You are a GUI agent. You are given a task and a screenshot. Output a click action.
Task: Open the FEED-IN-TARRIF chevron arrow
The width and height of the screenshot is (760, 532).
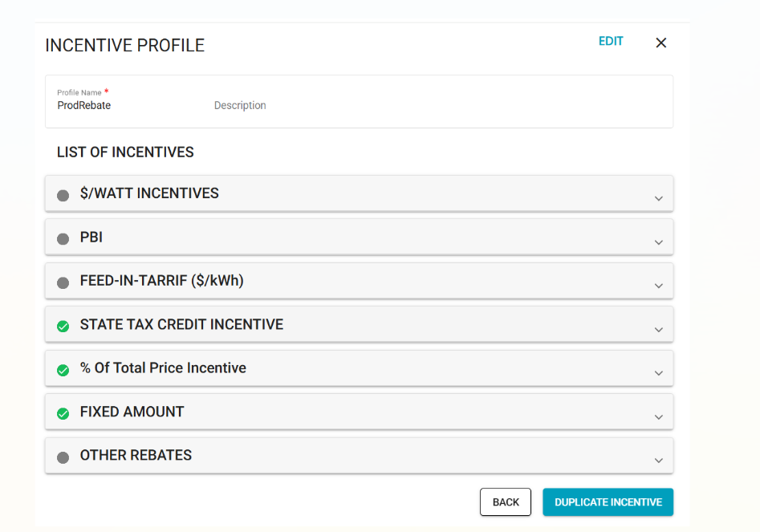658,286
